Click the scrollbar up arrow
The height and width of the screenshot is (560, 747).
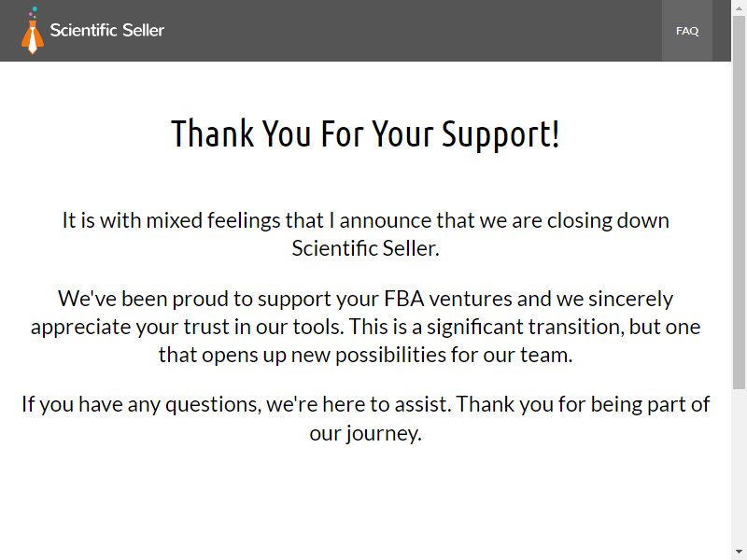739,8
